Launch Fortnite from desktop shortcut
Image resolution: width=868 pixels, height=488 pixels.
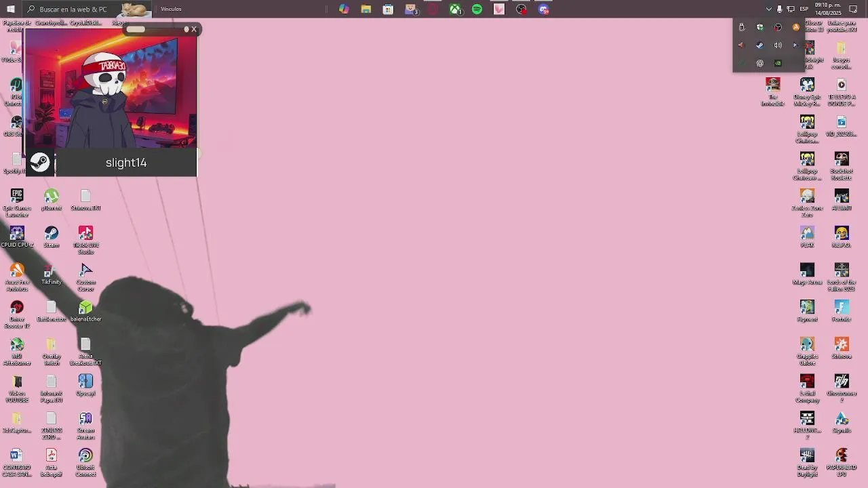coord(842,311)
